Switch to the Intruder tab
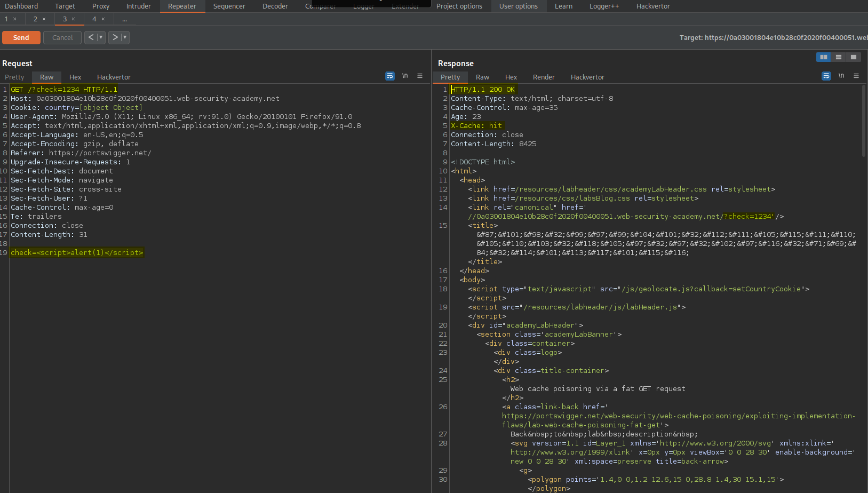Viewport: 868px width, 493px height. [x=139, y=6]
